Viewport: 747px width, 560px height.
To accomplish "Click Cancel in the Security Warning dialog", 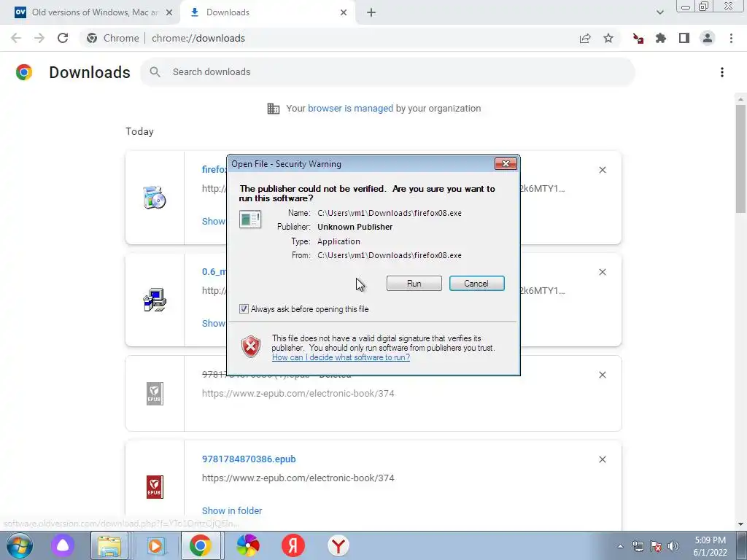I will (x=476, y=284).
